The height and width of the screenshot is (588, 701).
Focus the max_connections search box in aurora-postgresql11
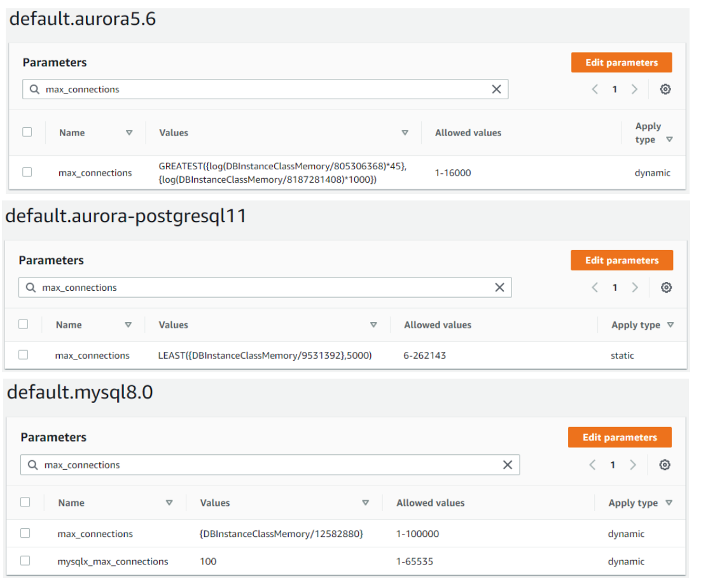pos(265,288)
